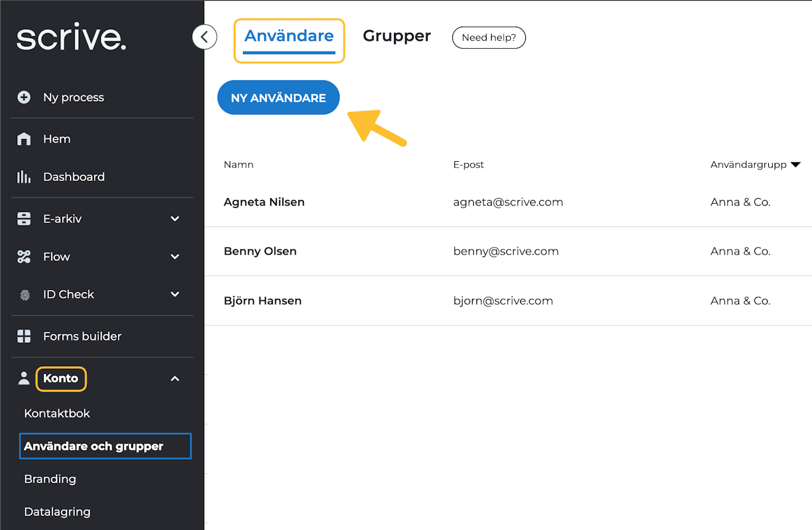Collapse the sidebar with the back chevron
The image size is (812, 530).
204,37
